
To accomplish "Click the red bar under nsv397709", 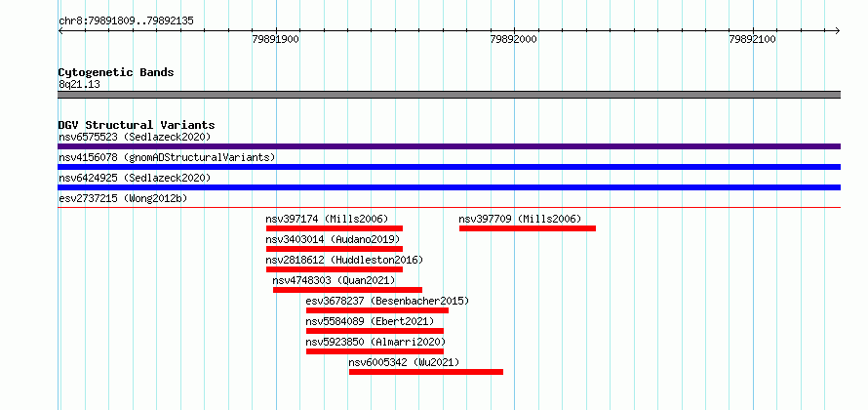I will (528, 228).
